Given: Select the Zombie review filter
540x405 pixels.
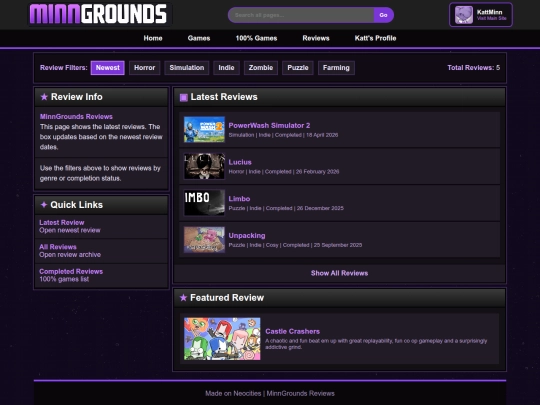Looking at the screenshot, I should coord(261,68).
